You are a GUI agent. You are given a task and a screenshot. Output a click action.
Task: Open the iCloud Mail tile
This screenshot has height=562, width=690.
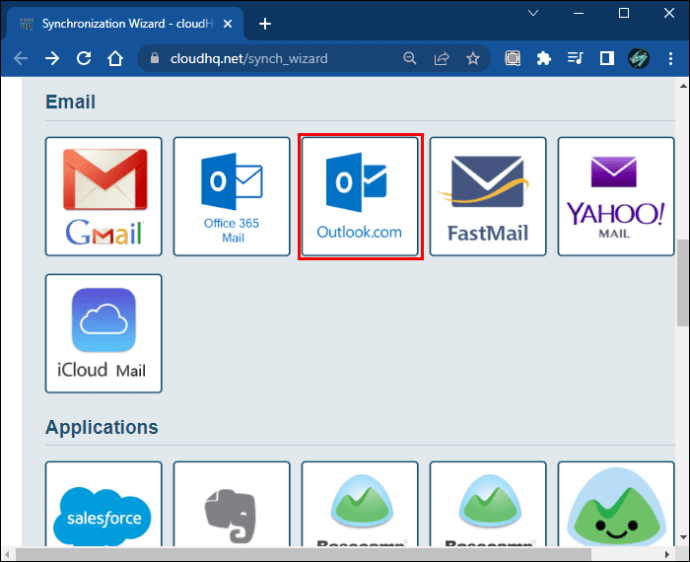point(104,333)
